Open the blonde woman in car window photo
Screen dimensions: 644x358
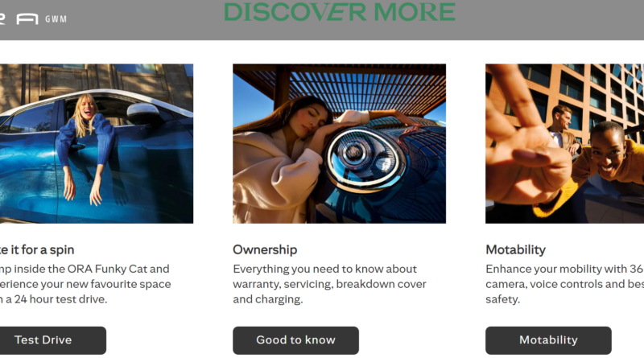(97, 144)
